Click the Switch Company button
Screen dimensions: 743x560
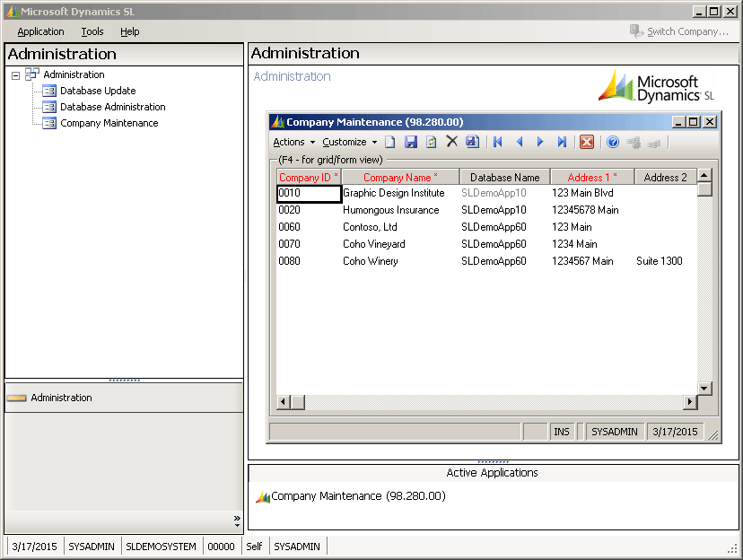[x=679, y=31]
